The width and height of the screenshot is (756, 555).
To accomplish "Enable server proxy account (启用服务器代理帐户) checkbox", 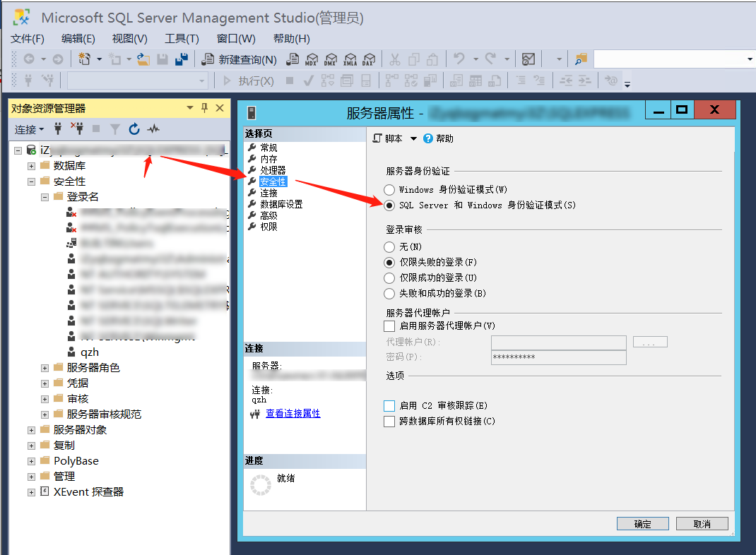I will tap(389, 326).
